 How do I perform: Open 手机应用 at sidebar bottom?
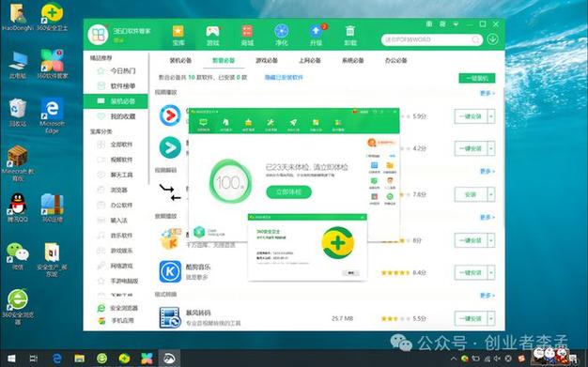116,321
